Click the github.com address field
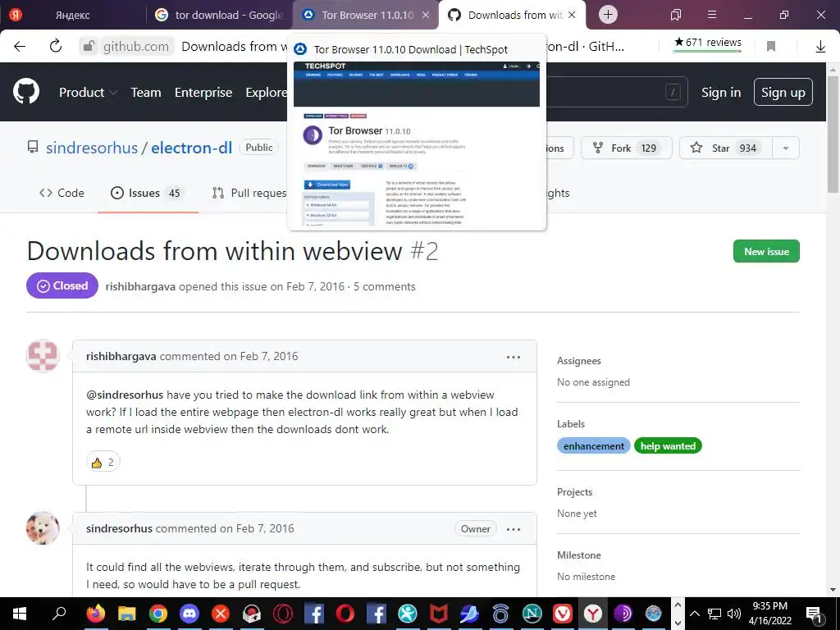Viewport: 840px width, 630px height. point(136,47)
